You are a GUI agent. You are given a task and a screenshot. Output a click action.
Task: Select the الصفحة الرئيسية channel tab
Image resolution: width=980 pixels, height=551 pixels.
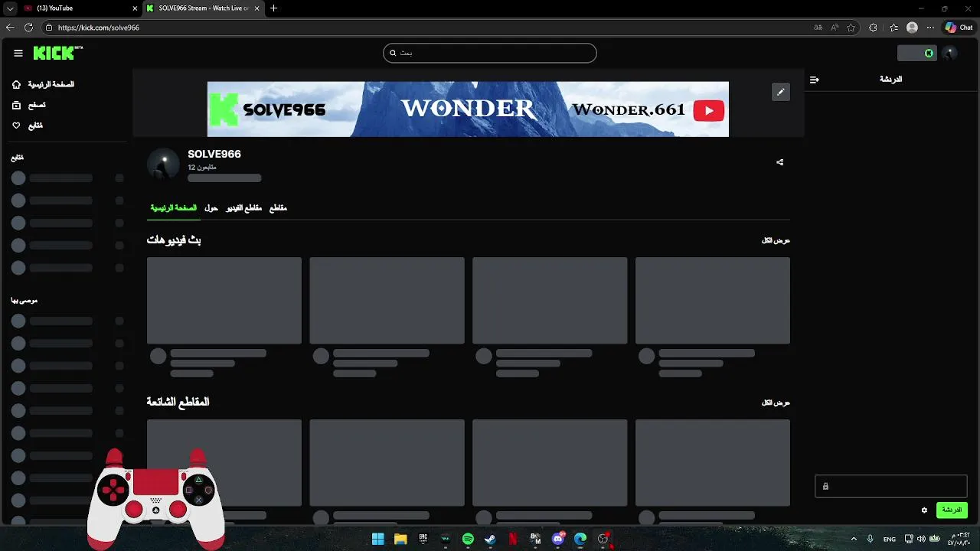[173, 208]
